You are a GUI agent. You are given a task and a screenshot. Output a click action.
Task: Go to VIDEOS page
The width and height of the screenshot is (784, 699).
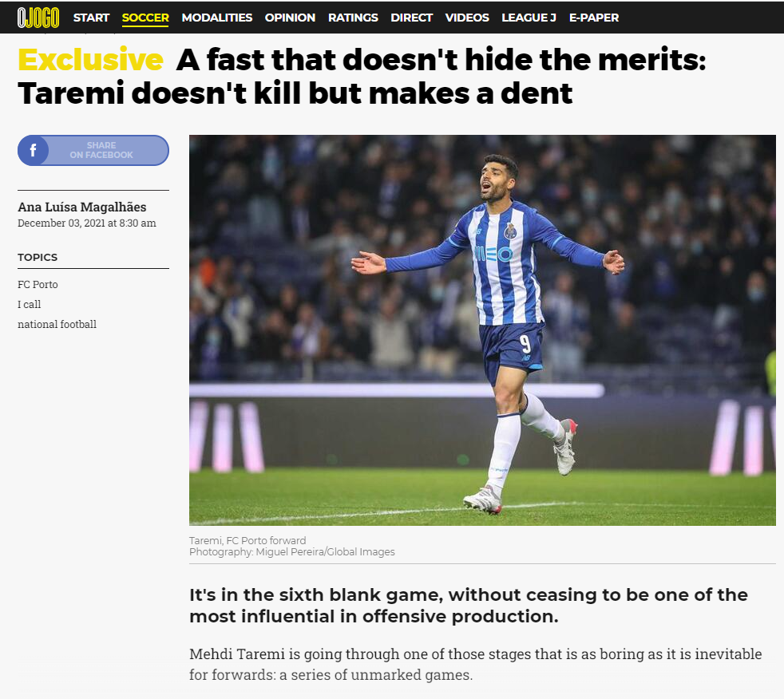(467, 18)
